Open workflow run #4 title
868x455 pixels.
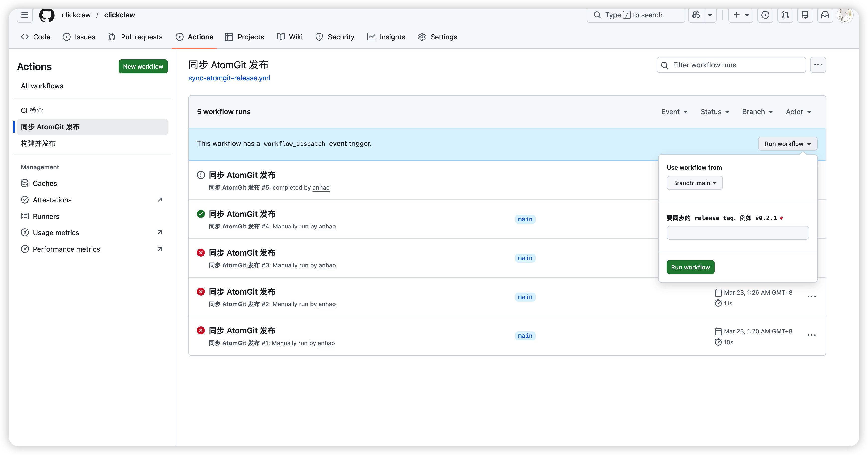[242, 214]
